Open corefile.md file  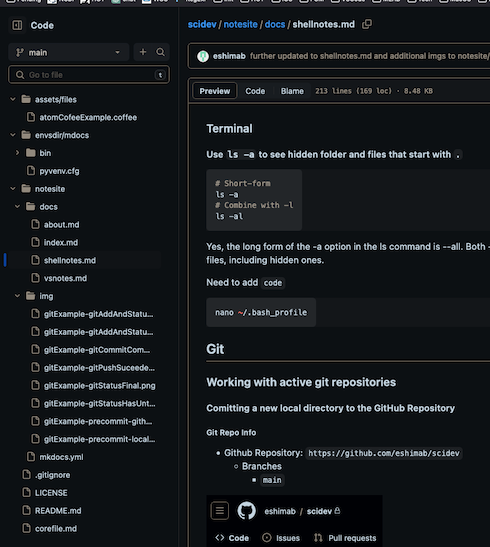pos(56,529)
